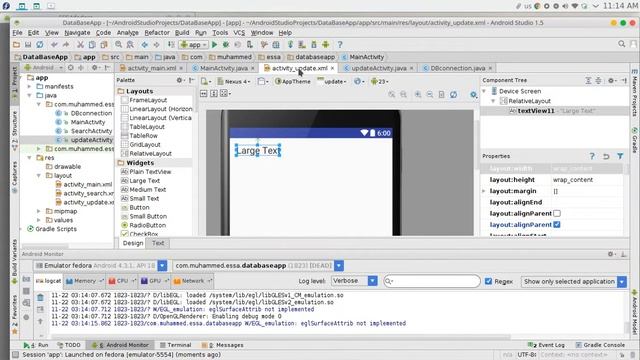Viewport: 640px width, 360px height.
Task: Click the Help question mark icon
Action: pos(340,44)
